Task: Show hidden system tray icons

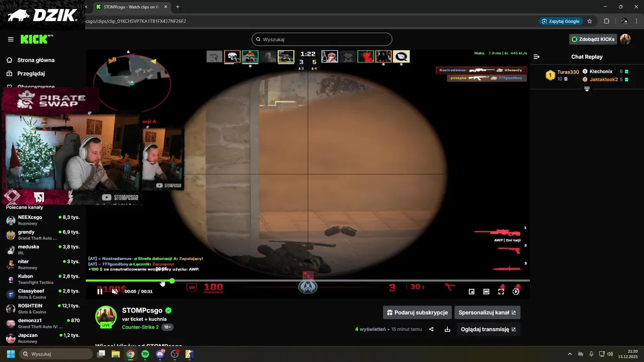Action: point(570,354)
